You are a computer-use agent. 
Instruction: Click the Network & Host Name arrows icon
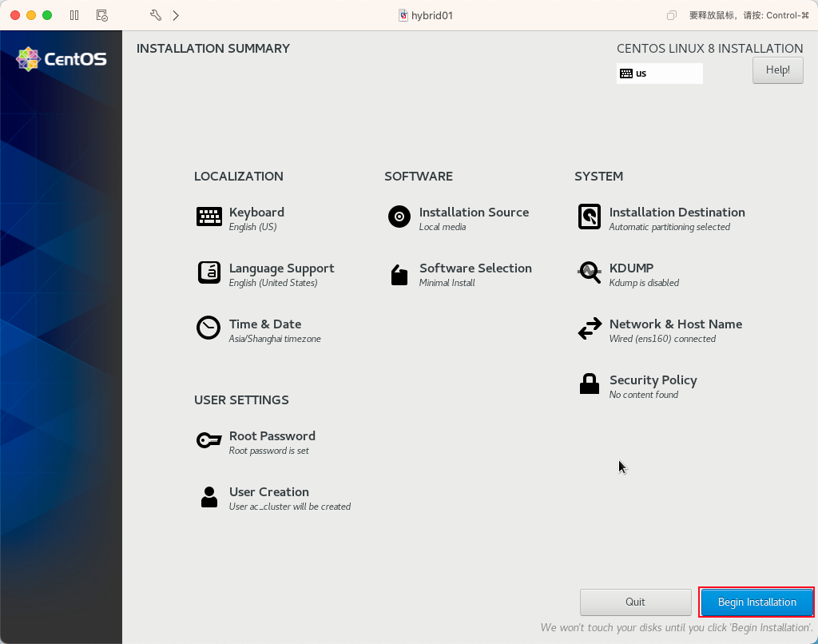click(x=590, y=328)
